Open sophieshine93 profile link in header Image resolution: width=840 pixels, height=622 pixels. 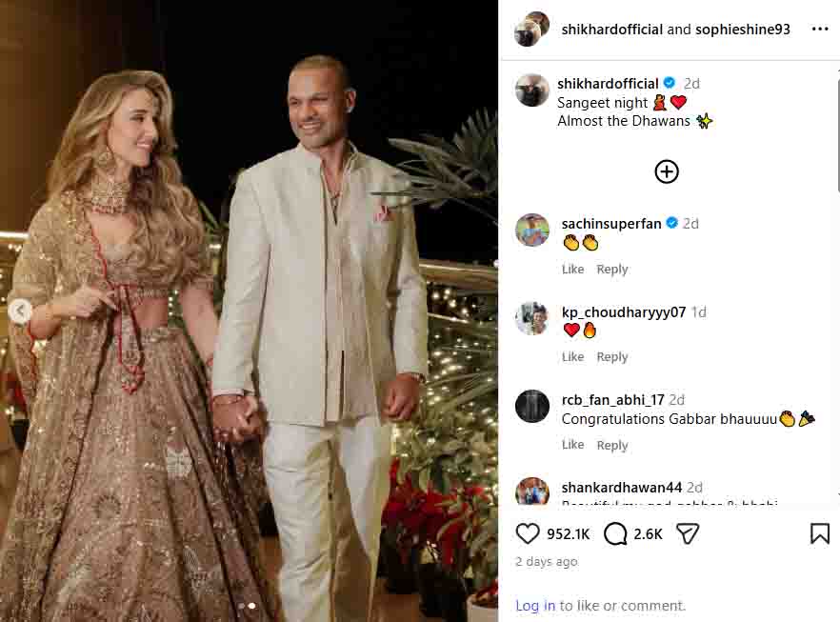click(x=743, y=30)
